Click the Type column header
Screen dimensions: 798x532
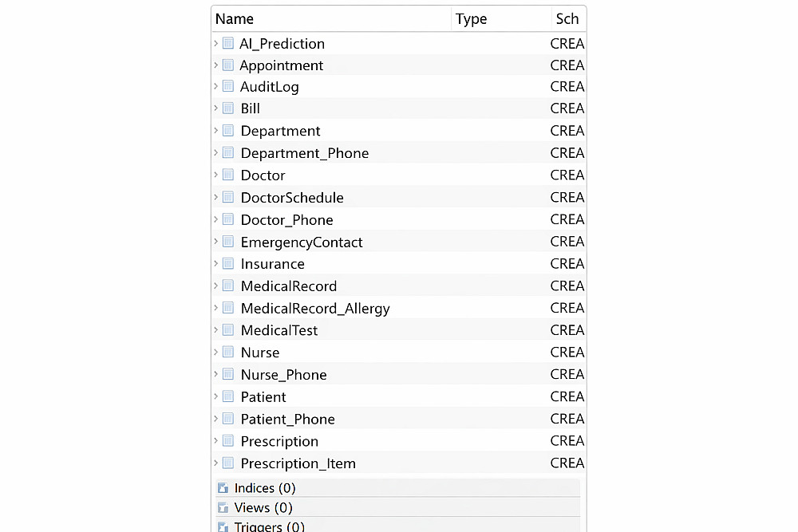pos(471,19)
